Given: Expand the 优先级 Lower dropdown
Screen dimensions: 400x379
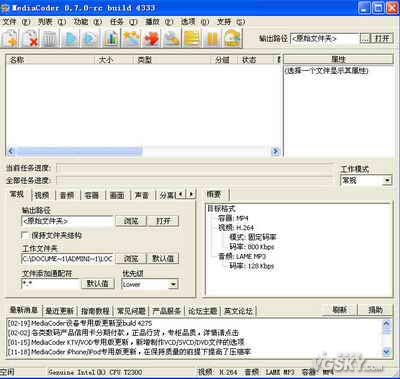Looking at the screenshot, I should point(173,284).
